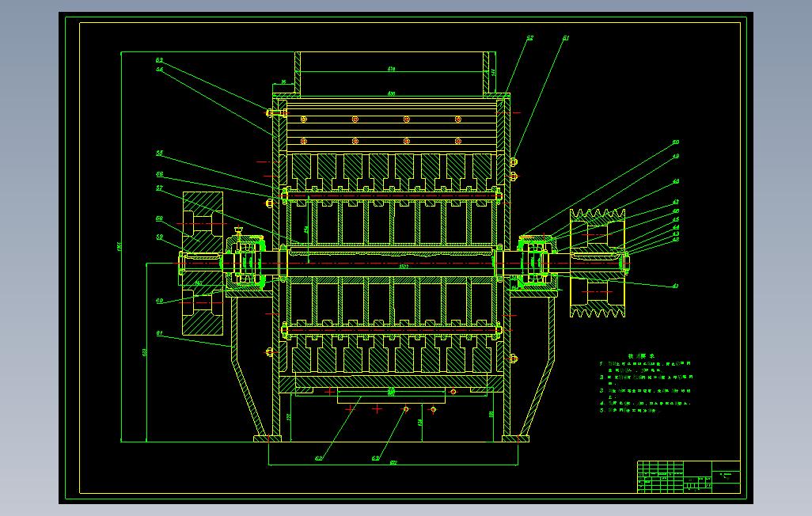Select part callout 55 on the left

coord(160,154)
